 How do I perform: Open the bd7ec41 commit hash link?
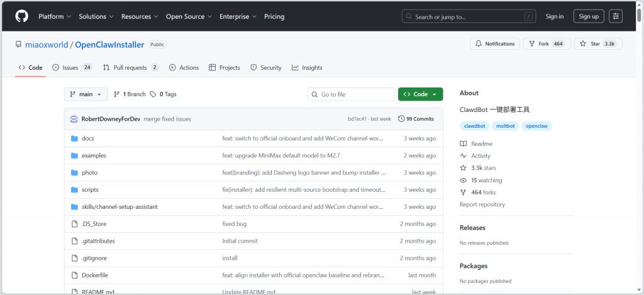point(357,119)
